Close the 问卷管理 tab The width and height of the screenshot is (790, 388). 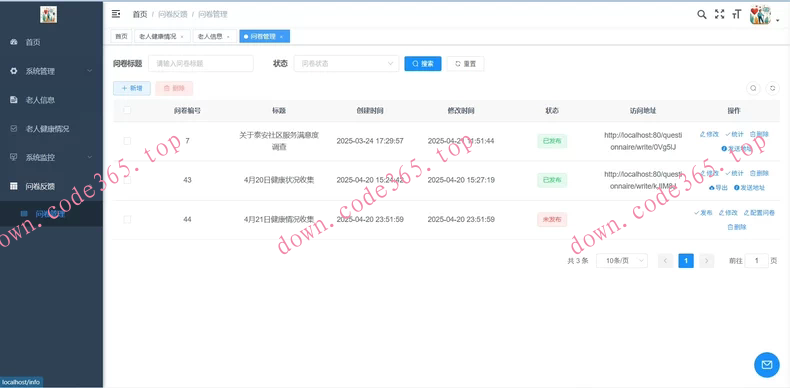[281, 37]
